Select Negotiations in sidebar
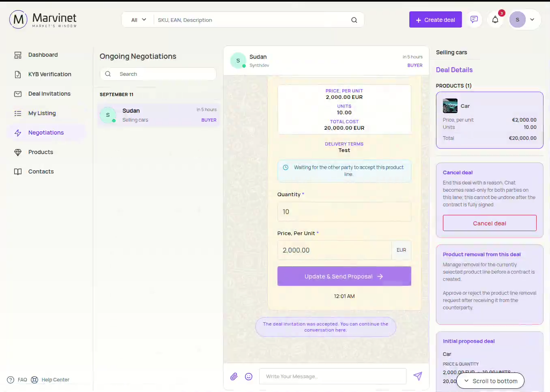Image resolution: width=550 pixels, height=392 pixels. click(x=47, y=133)
